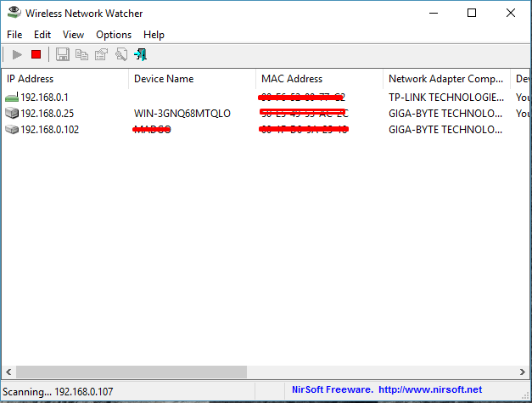Open the Options menu
This screenshot has height=403, width=532.
[114, 35]
